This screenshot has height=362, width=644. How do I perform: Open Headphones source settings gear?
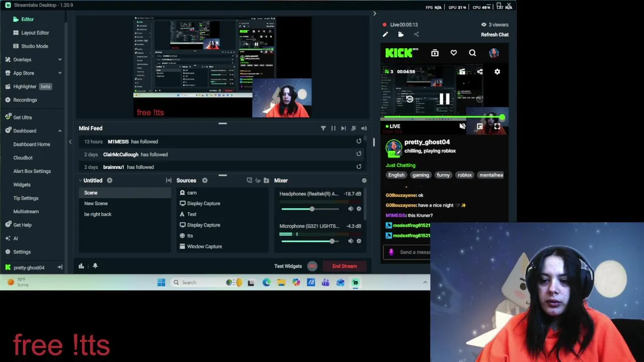tap(359, 209)
